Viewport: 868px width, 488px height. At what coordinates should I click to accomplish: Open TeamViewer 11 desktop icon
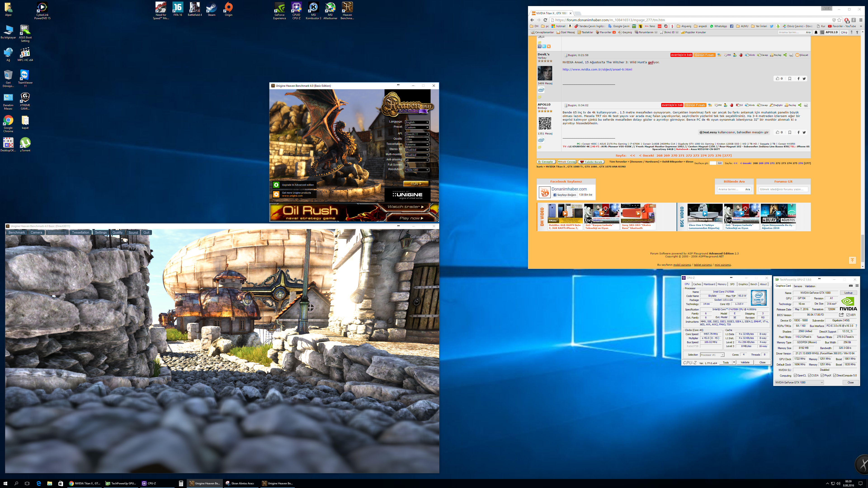[x=25, y=78]
